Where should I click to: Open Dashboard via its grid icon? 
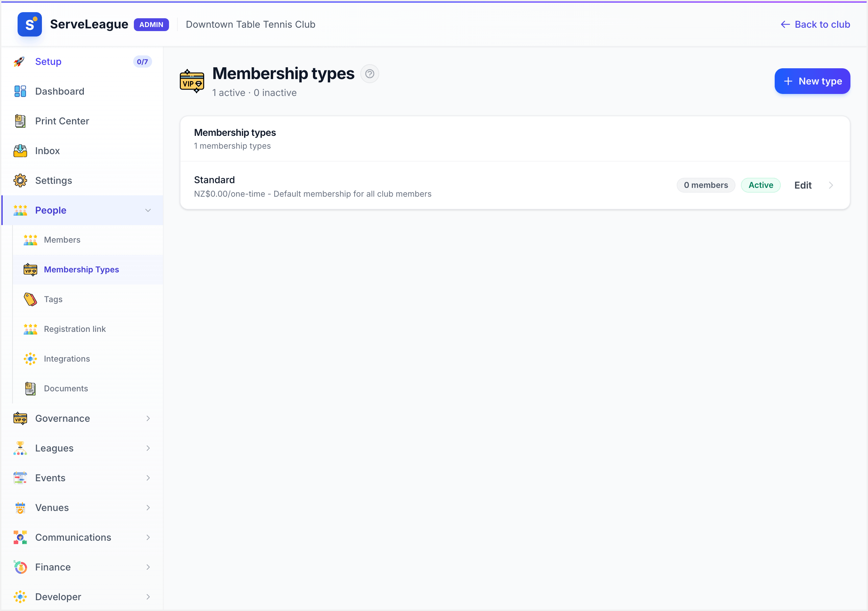coord(20,91)
